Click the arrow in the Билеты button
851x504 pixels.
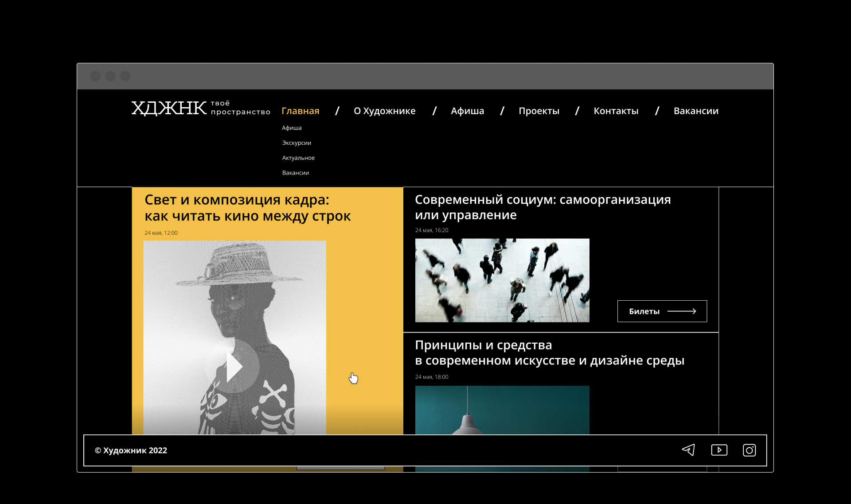tap(681, 311)
